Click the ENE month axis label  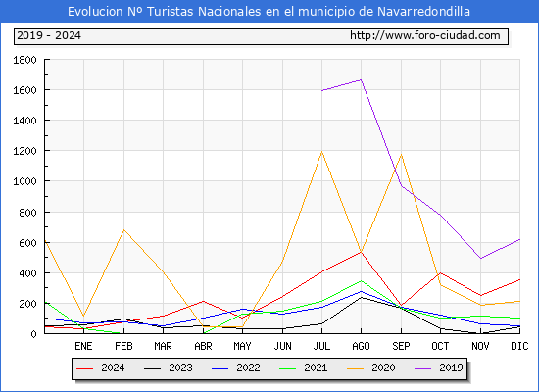(x=83, y=346)
